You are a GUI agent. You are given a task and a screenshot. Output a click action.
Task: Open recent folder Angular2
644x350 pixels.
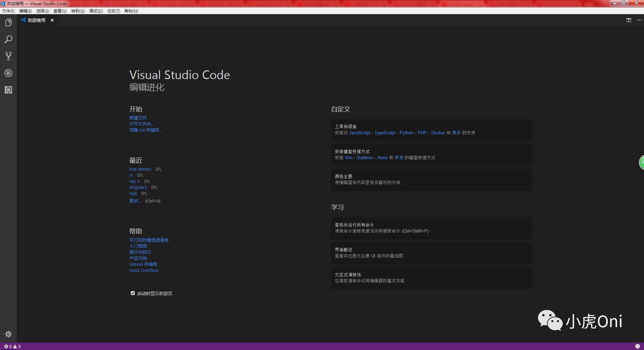click(138, 187)
